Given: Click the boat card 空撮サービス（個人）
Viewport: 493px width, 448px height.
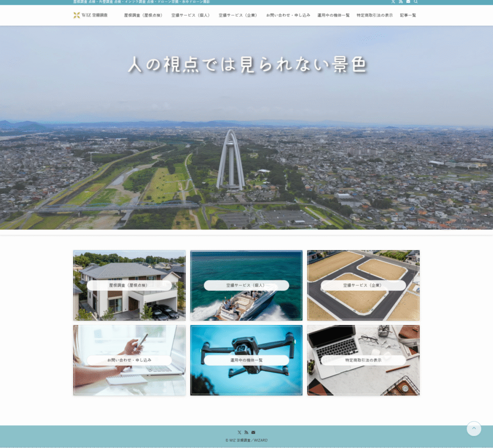Looking at the screenshot, I should coord(246,285).
